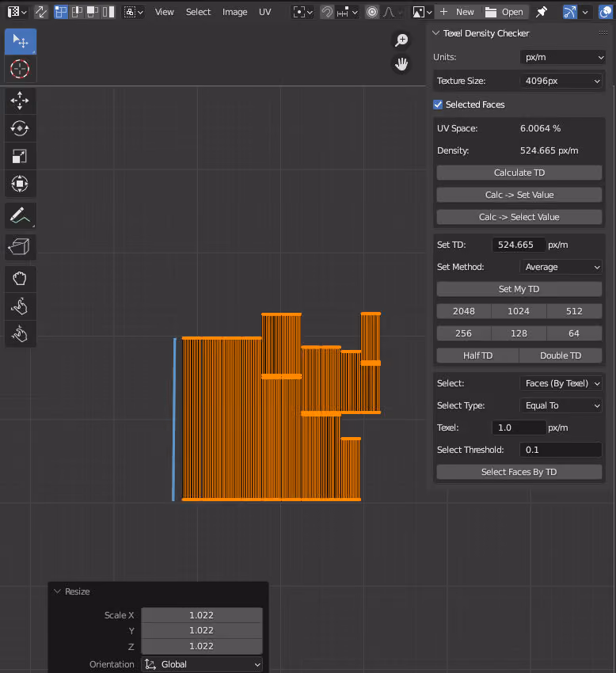This screenshot has height=673, width=616.
Task: Collapse the Texel Density Checker panel
Action: (x=436, y=33)
